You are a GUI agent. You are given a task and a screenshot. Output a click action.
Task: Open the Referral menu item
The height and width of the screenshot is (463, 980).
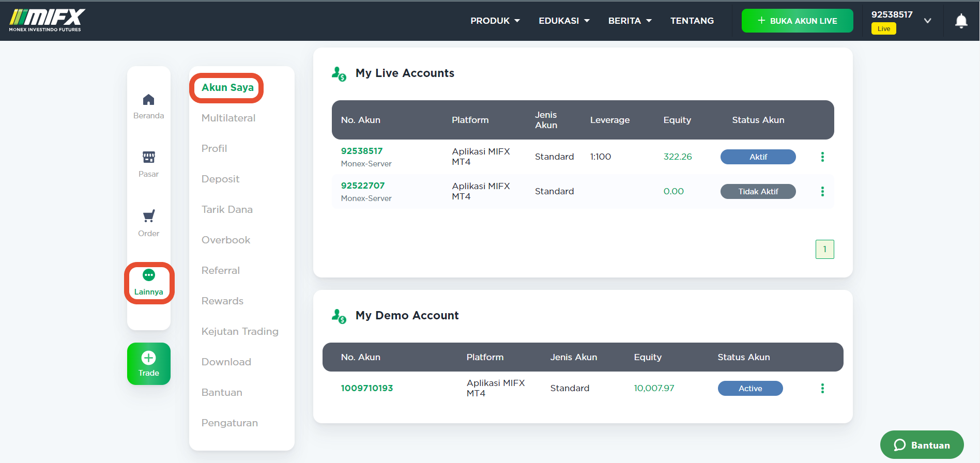click(x=221, y=270)
